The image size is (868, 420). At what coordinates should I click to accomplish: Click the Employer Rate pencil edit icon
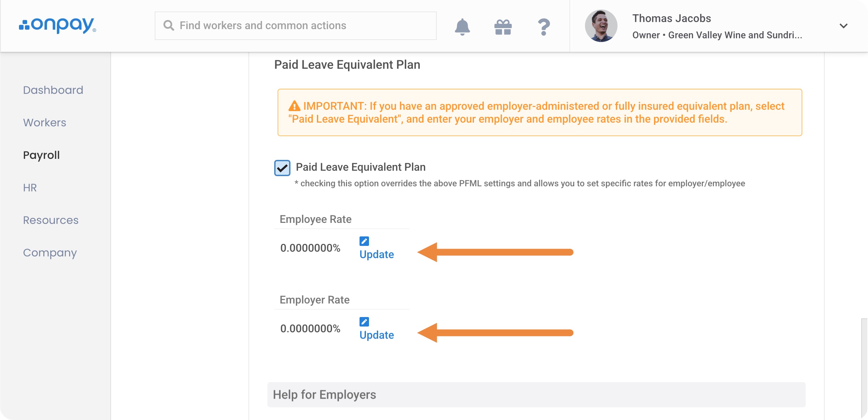(364, 322)
